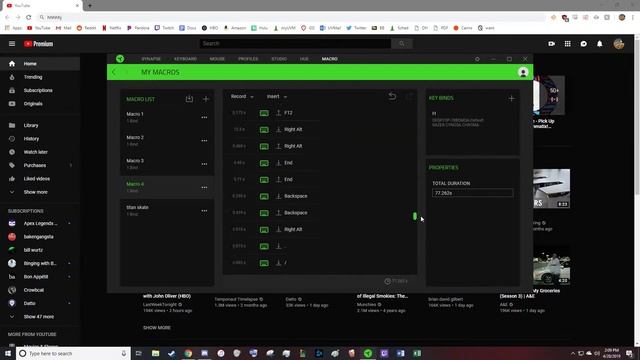
Task: Click YouTube search magnifier button
Action: click(x=402, y=44)
